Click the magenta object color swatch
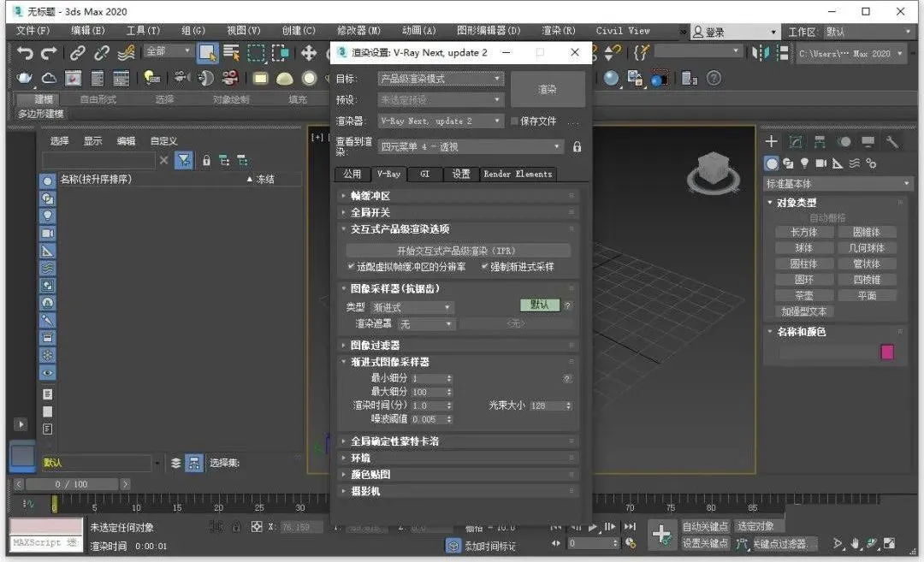924x562 pixels. click(887, 352)
